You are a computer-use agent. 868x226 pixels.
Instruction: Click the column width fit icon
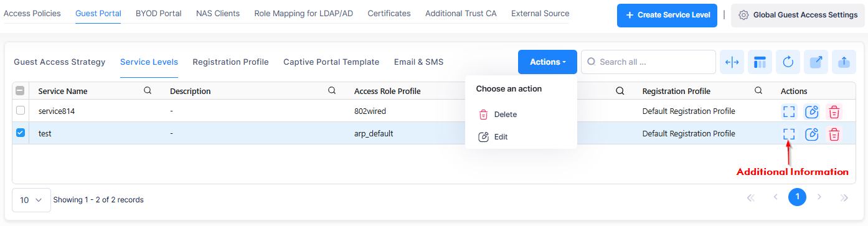click(x=732, y=62)
